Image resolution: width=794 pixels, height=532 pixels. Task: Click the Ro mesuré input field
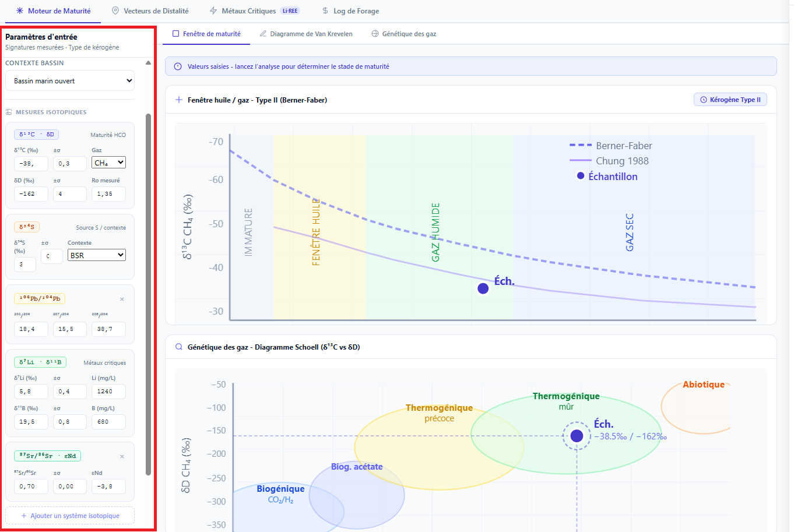pos(108,194)
